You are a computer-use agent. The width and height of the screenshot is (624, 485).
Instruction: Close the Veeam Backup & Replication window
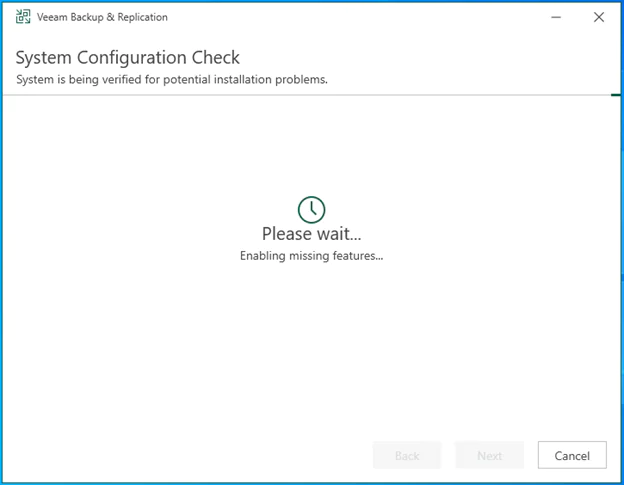[598, 17]
